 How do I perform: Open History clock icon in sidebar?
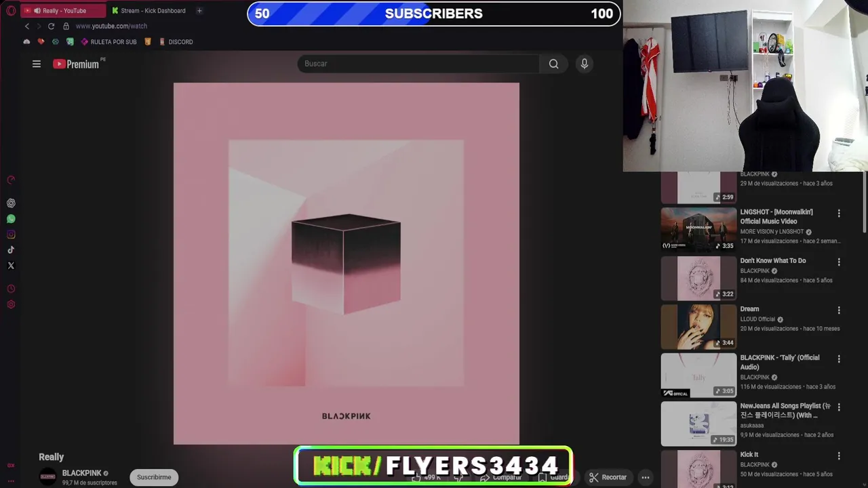(x=11, y=289)
